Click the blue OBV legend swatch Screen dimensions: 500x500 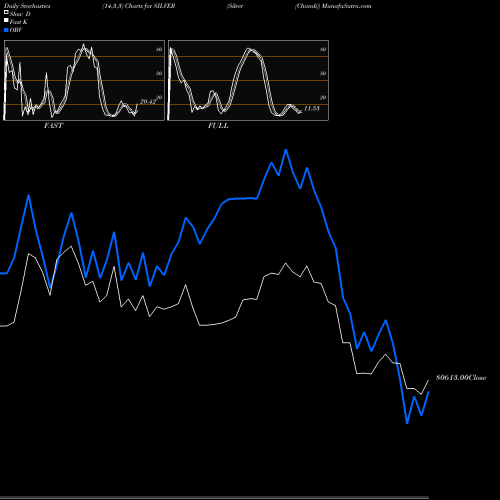tap(6, 30)
